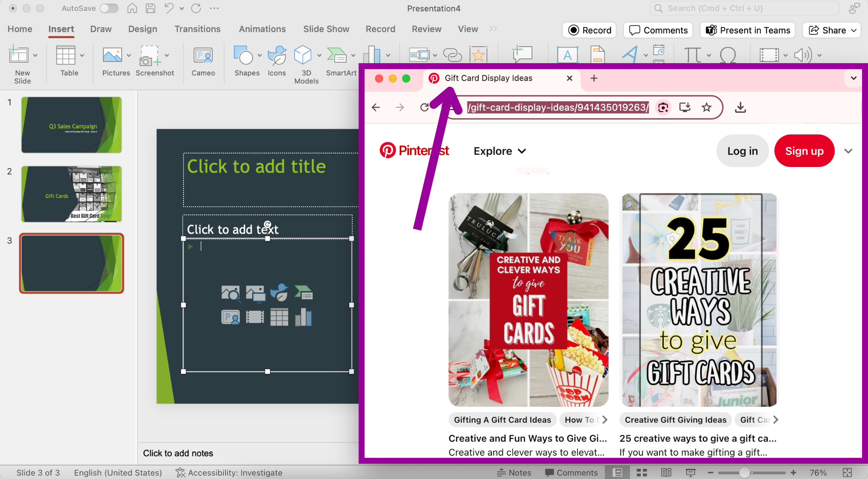
Task: Open Comments button in PowerPoint header
Action: pos(658,30)
